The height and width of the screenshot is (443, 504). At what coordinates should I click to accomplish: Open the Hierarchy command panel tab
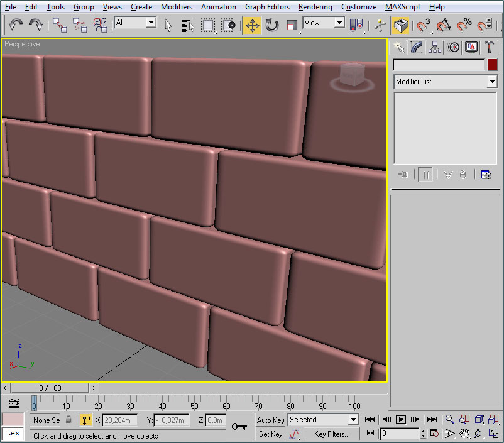(434, 48)
